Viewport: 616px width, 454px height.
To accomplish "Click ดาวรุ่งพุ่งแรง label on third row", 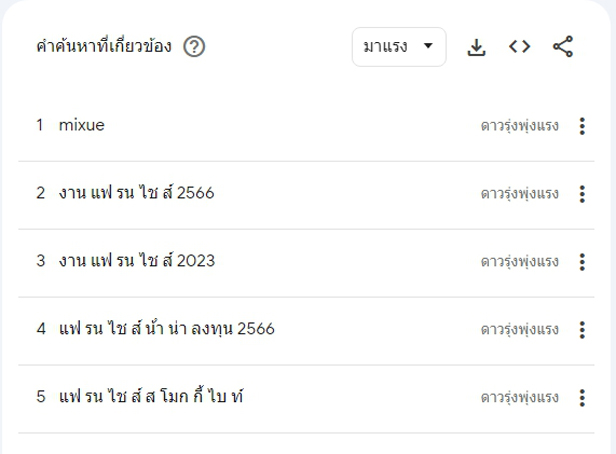I will pos(519,262).
